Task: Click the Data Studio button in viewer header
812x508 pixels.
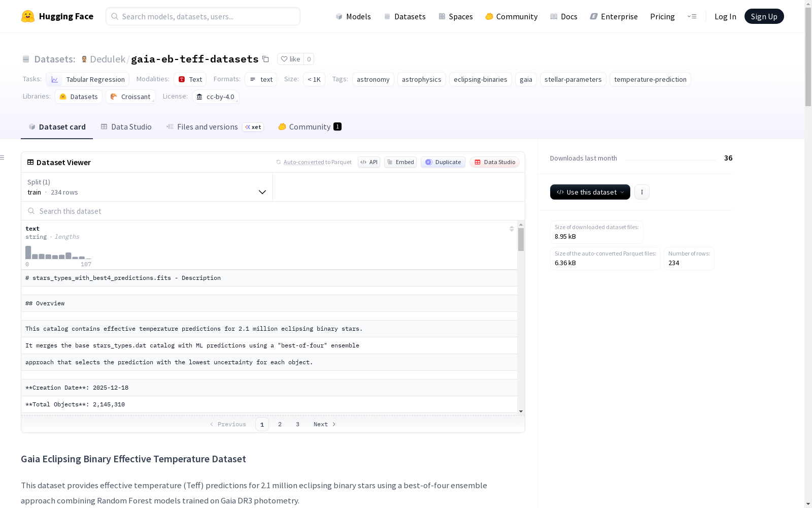Action: click(x=494, y=162)
